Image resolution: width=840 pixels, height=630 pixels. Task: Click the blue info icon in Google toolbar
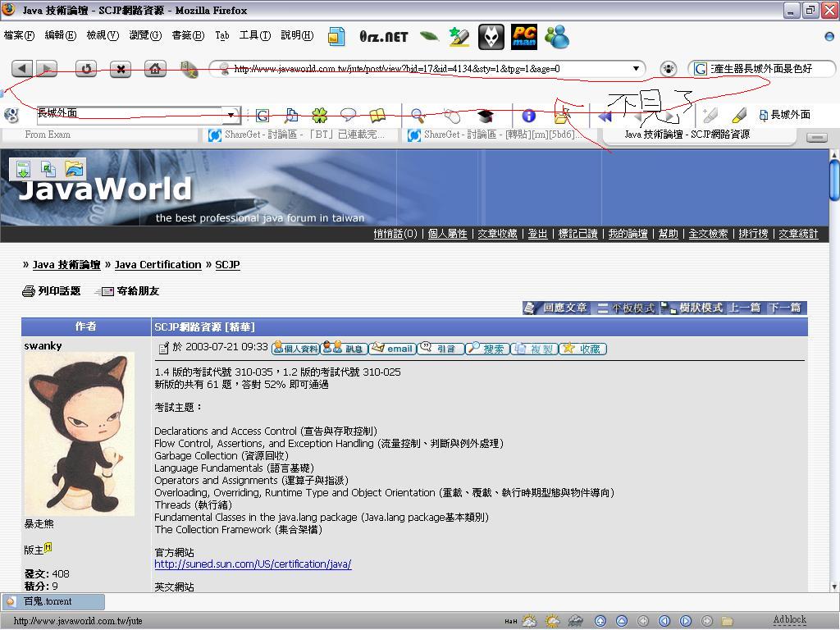(528, 116)
